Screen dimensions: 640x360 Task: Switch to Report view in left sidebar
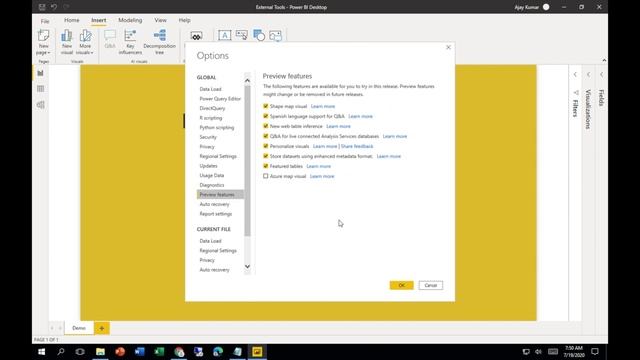[40, 73]
